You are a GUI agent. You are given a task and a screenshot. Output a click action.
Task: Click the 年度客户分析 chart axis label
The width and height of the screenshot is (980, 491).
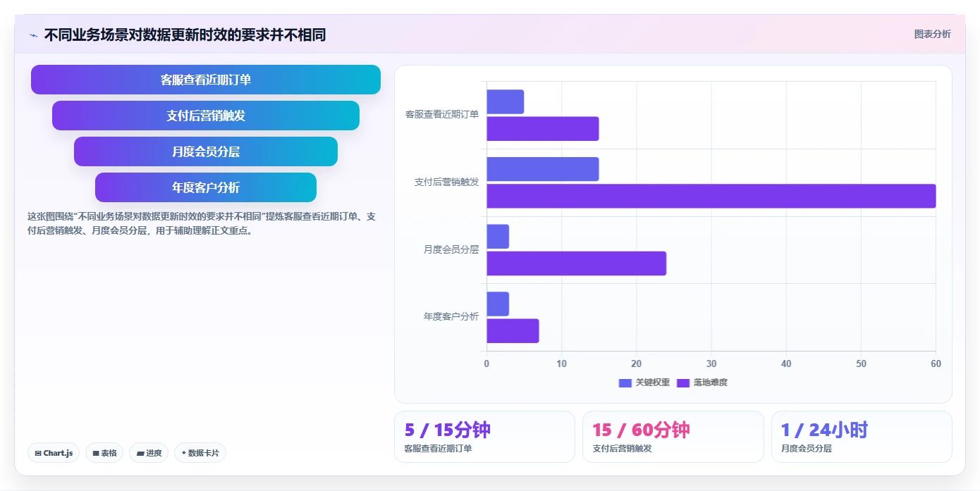(x=451, y=316)
